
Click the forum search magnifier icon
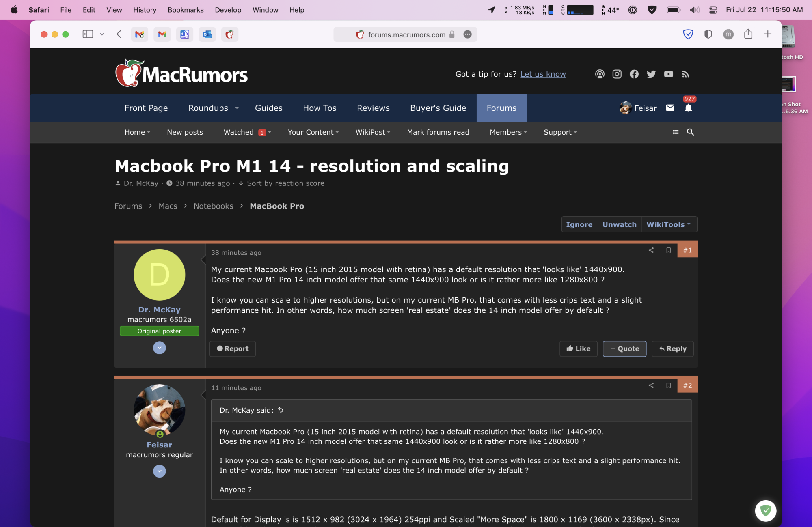690,132
